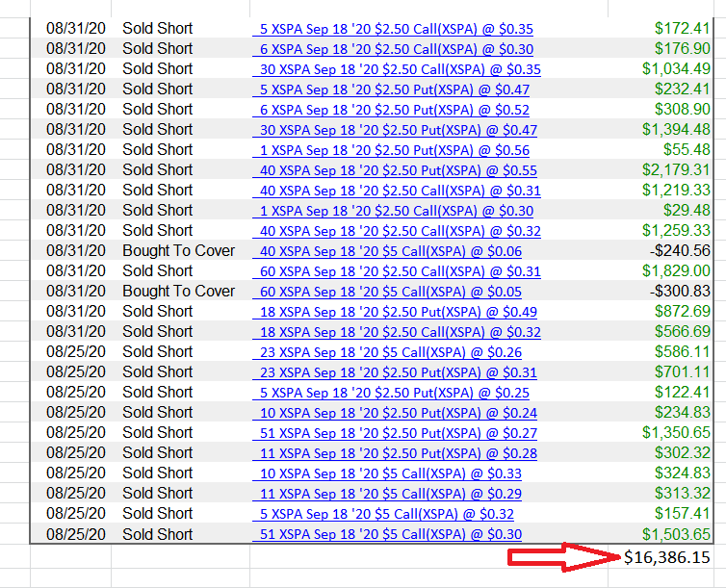This screenshot has height=588, width=726.
Task: Select amount cell $313.32
Action: tap(682, 493)
